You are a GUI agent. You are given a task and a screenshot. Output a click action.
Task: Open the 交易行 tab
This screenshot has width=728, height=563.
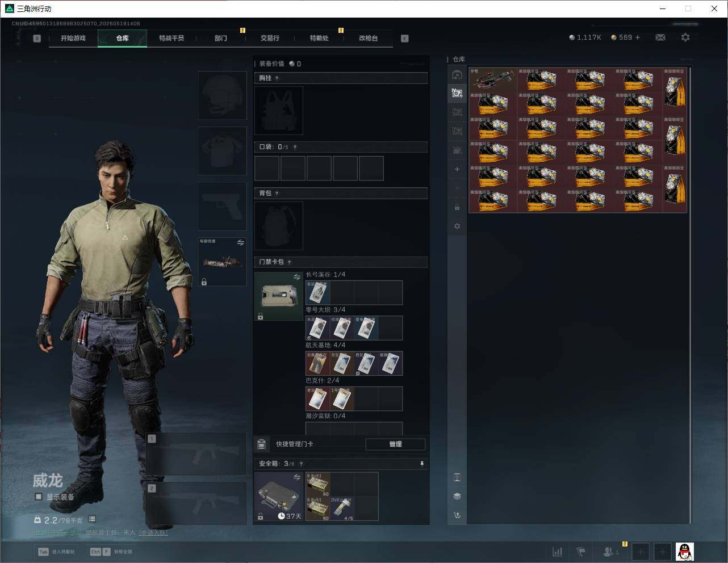pyautogui.click(x=270, y=38)
